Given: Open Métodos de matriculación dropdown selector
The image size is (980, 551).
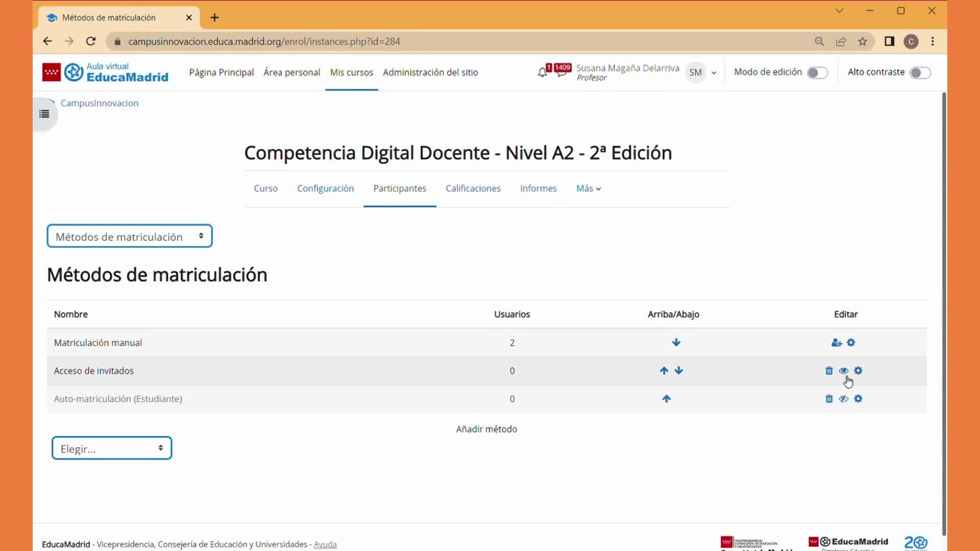Looking at the screenshot, I should [x=130, y=237].
